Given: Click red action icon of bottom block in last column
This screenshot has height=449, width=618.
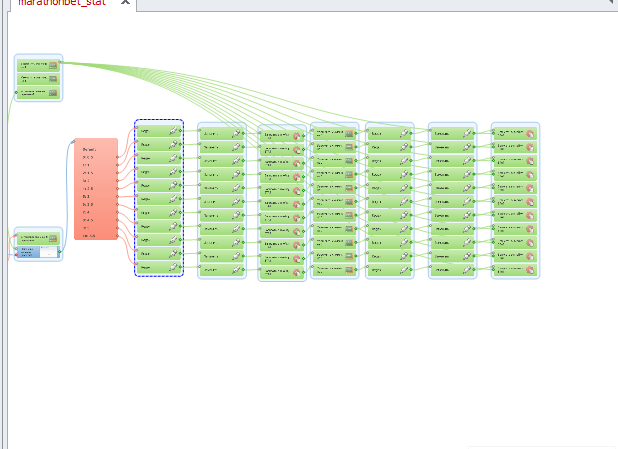Looking at the screenshot, I should [530, 270].
